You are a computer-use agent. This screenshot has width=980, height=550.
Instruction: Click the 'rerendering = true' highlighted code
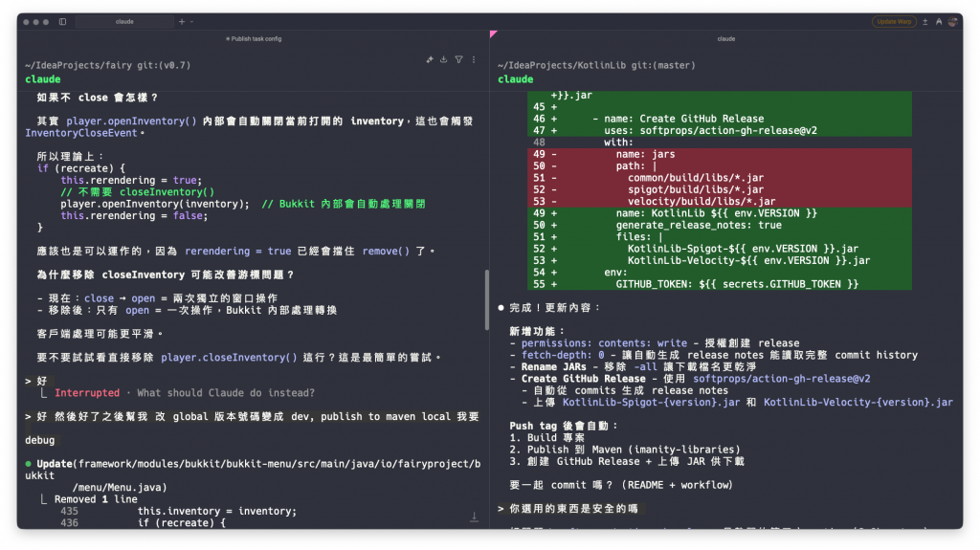[x=238, y=252]
